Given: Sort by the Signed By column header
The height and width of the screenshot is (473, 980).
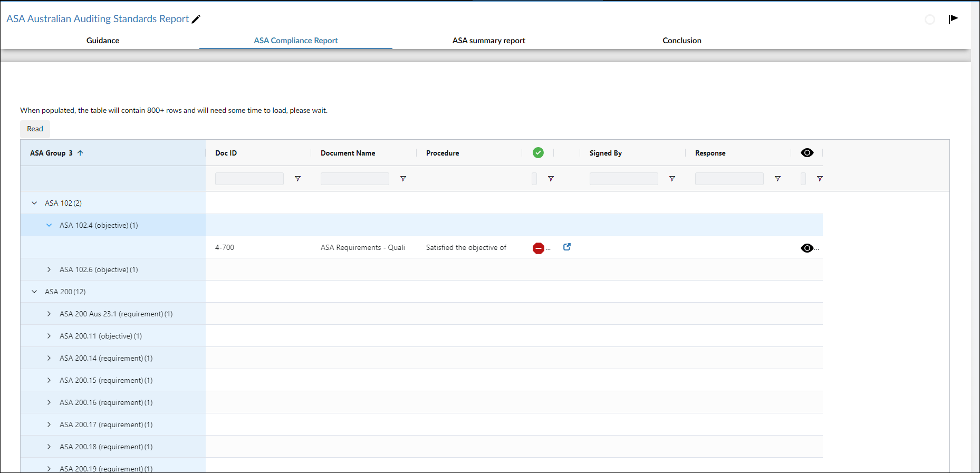Looking at the screenshot, I should pyautogui.click(x=606, y=153).
